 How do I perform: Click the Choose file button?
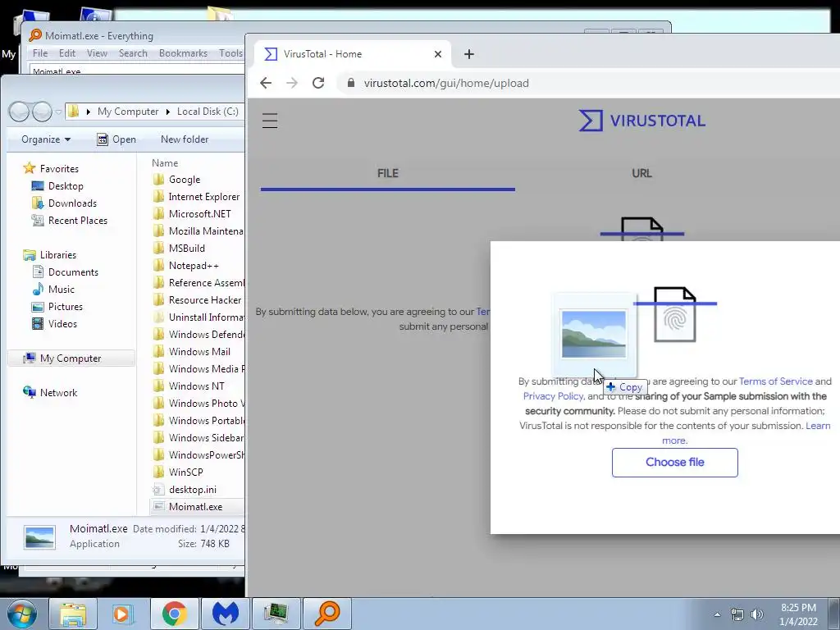pyautogui.click(x=674, y=463)
